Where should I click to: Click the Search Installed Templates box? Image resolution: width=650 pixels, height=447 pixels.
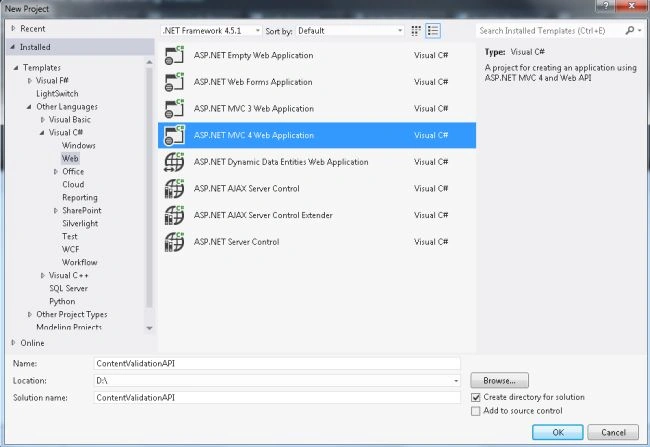549,31
